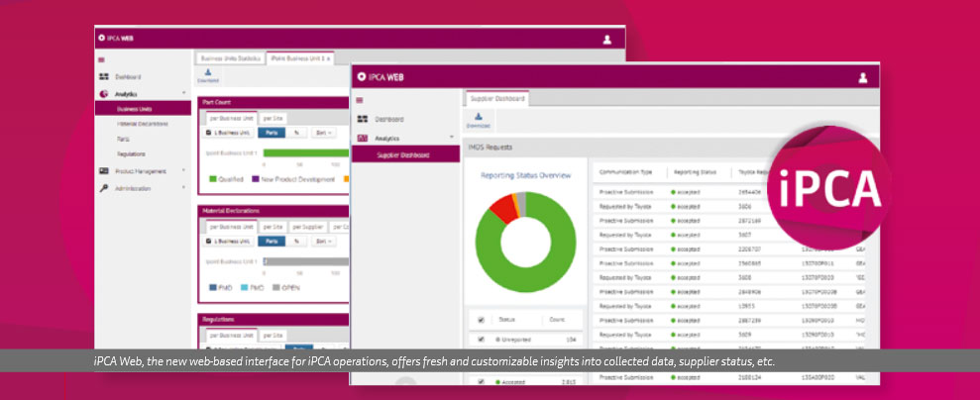Select Parts toggle in Part Count panel
This screenshot has width=980, height=400.
272,133
